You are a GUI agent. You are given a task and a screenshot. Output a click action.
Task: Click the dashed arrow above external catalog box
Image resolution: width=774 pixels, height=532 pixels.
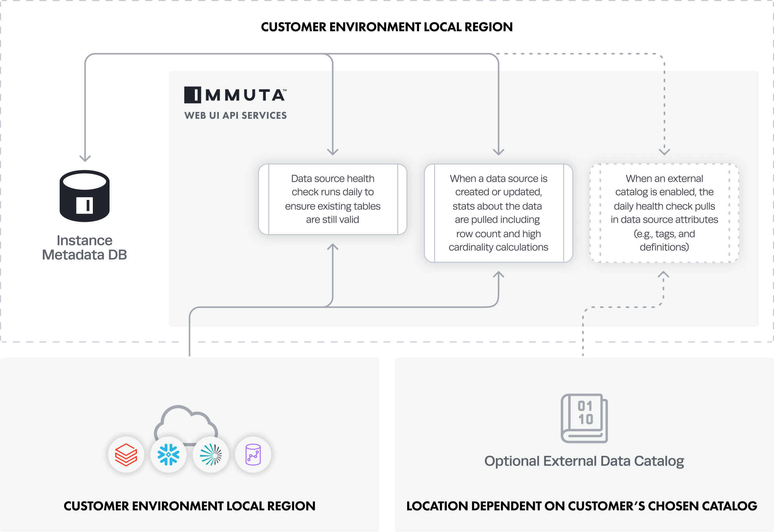click(664, 151)
